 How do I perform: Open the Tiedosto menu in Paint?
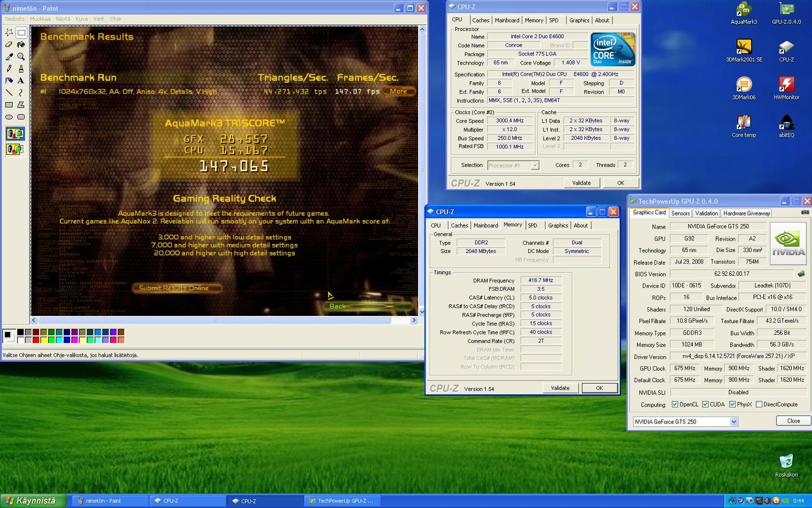pos(14,19)
